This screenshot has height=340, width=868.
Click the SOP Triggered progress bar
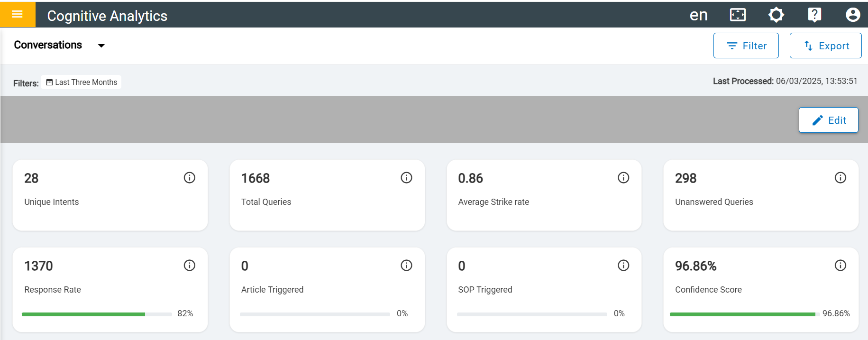[x=532, y=314]
